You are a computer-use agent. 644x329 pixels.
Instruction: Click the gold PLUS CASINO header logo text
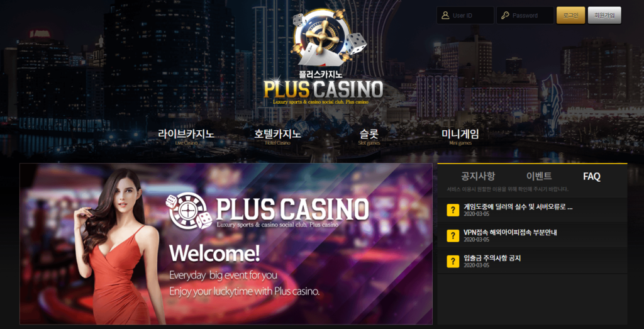[323, 89]
